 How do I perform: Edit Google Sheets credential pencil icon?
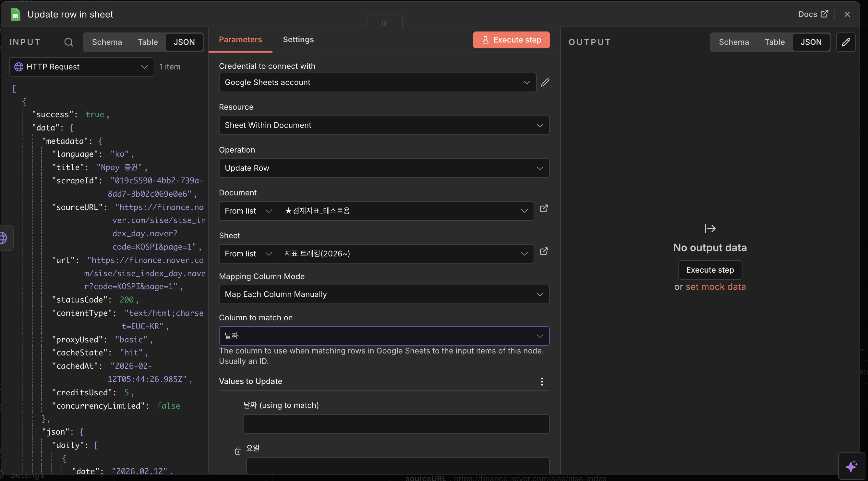click(545, 82)
